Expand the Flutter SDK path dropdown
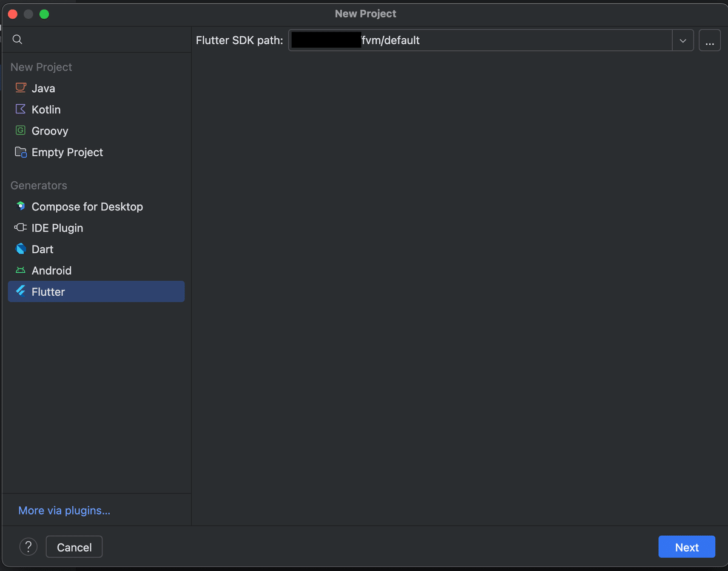Image resolution: width=728 pixels, height=571 pixels. (682, 41)
